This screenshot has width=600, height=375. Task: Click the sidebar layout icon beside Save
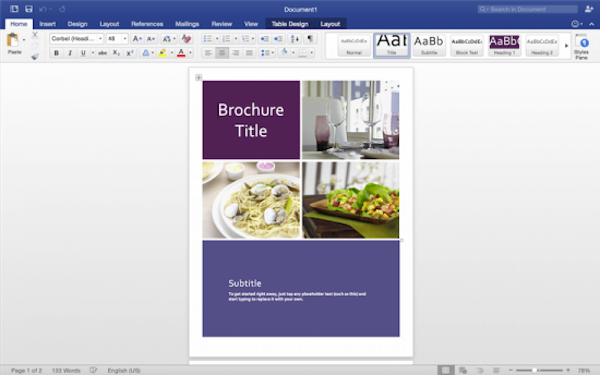[14, 9]
